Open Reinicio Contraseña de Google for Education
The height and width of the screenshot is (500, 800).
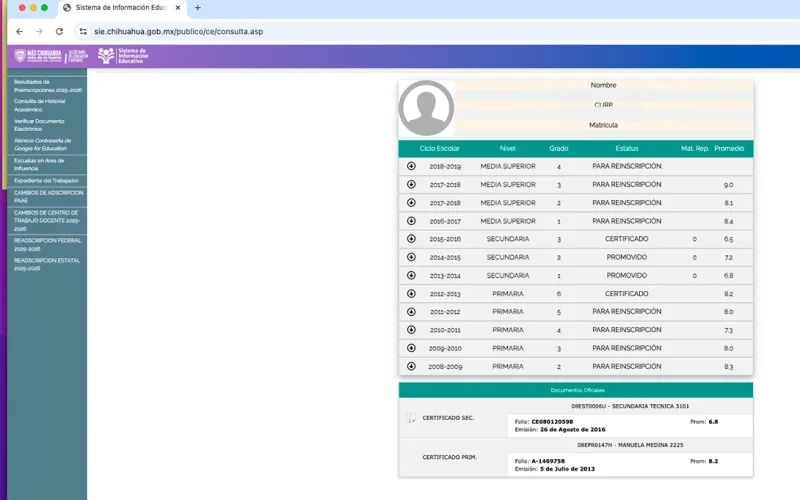tap(47, 144)
